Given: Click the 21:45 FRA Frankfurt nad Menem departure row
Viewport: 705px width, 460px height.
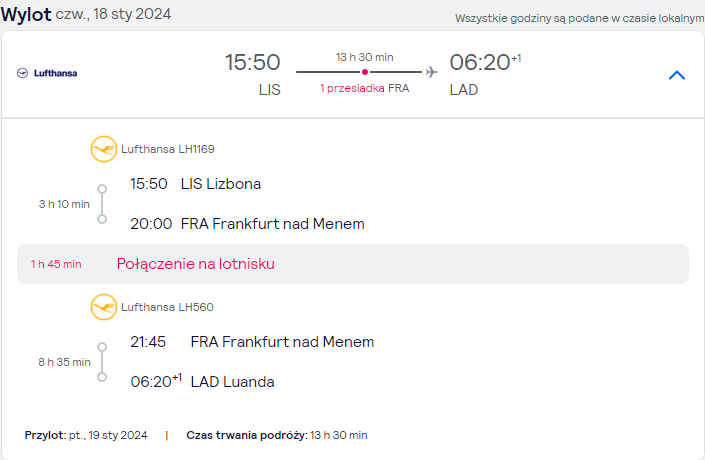Looking at the screenshot, I should tap(252, 342).
